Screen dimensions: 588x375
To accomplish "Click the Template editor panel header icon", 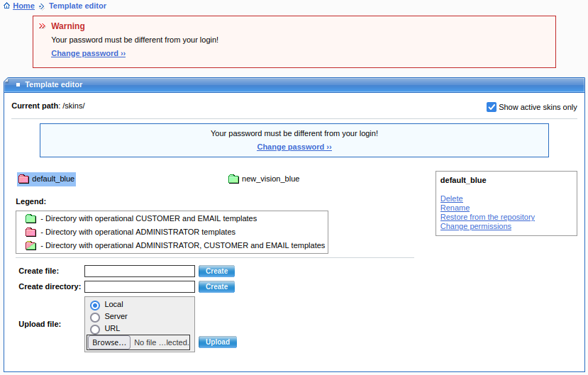I will point(18,84).
